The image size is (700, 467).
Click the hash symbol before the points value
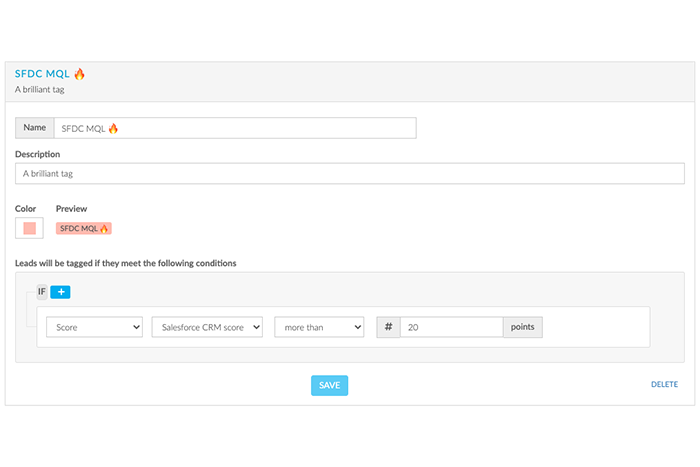point(388,327)
